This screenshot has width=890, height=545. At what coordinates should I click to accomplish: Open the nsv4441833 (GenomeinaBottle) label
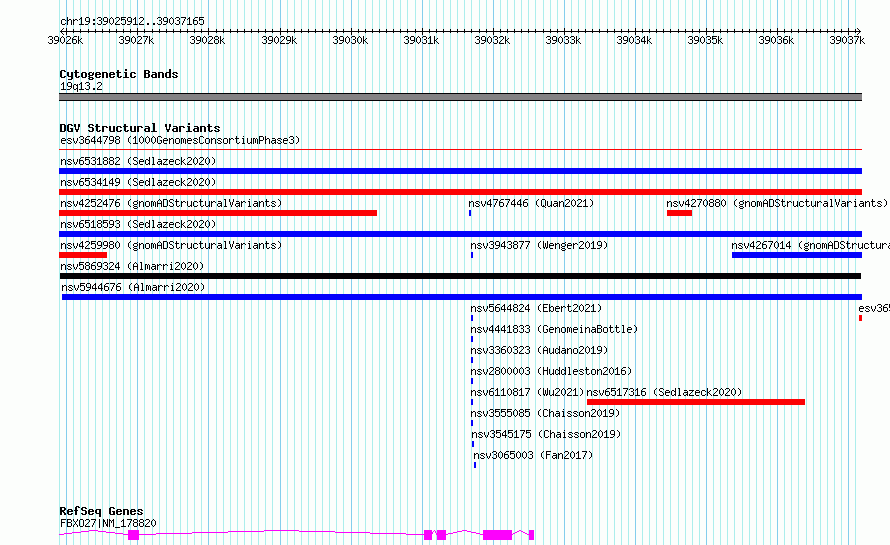pyautogui.click(x=554, y=329)
